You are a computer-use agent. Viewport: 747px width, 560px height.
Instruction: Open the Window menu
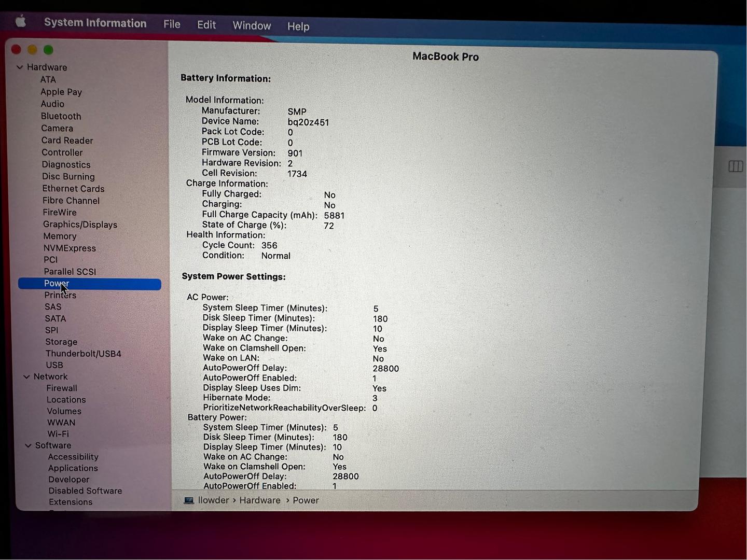coord(252,25)
